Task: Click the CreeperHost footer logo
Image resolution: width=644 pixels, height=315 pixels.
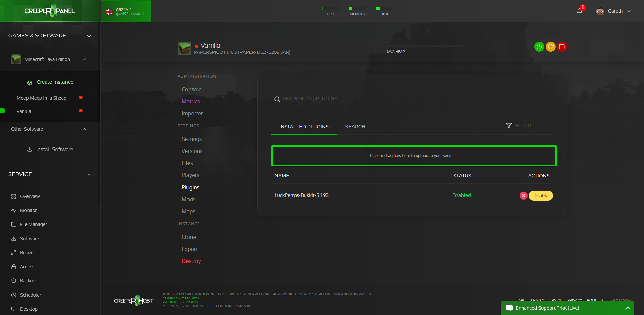Action: click(134, 300)
